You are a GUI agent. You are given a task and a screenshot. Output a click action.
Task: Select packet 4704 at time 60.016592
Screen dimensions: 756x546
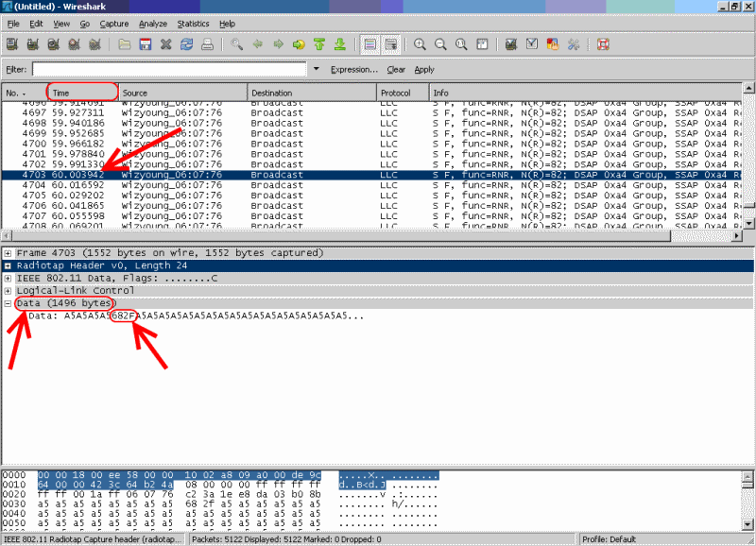click(x=371, y=185)
